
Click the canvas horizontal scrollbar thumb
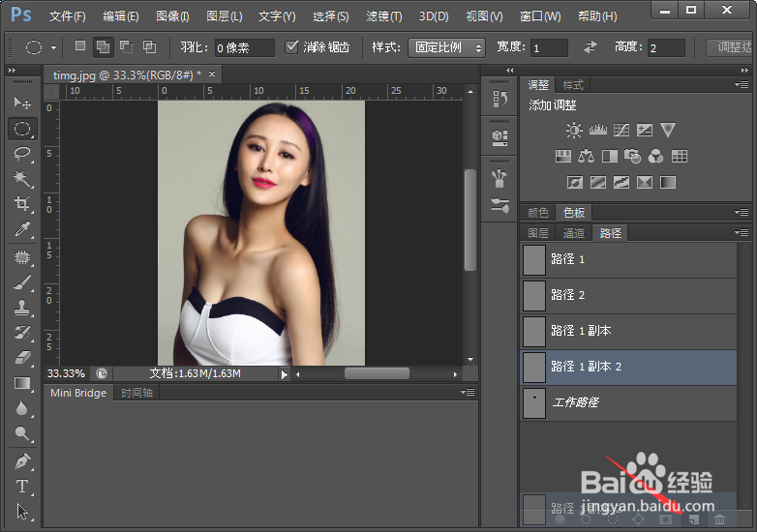[378, 373]
